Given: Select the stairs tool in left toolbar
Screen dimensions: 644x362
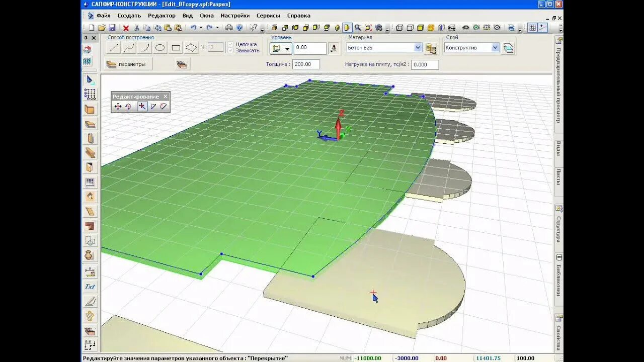Looking at the screenshot, I should tap(90, 211).
